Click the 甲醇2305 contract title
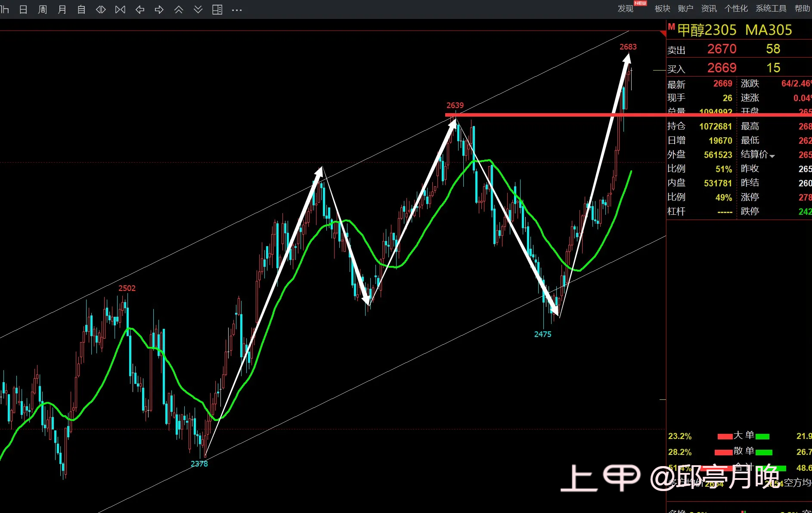The height and width of the screenshot is (513, 812). point(707,30)
